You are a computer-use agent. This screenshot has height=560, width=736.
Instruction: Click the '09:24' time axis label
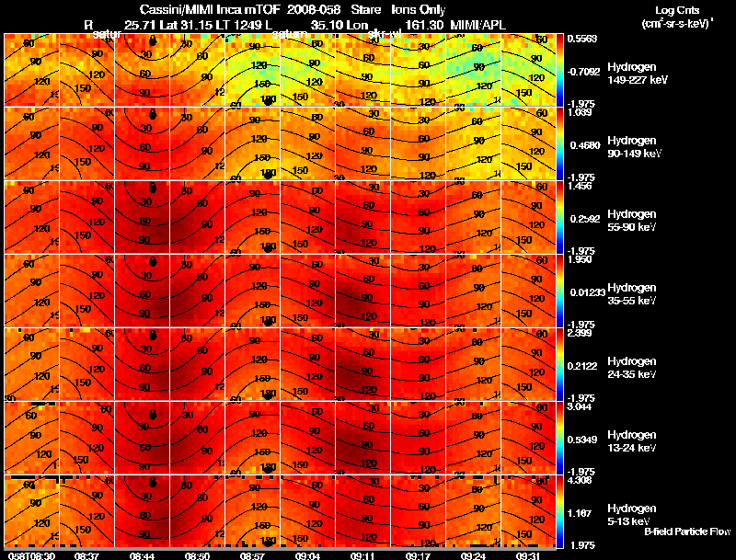pos(473,555)
